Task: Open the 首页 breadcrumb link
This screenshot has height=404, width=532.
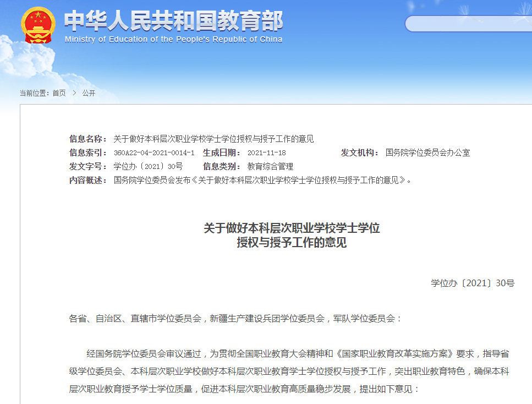Action: click(58, 93)
